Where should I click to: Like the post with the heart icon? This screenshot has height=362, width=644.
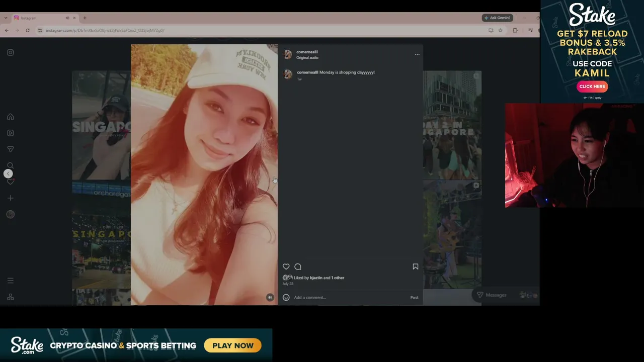pos(286,266)
